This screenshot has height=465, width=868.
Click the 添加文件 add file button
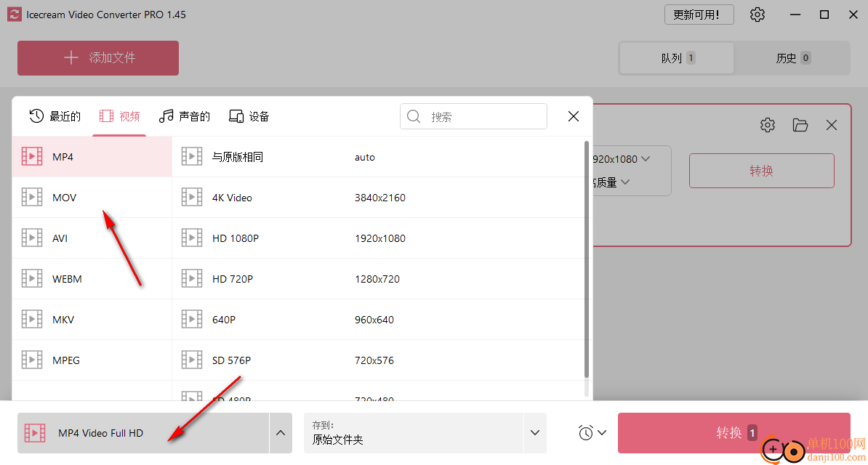tap(98, 57)
